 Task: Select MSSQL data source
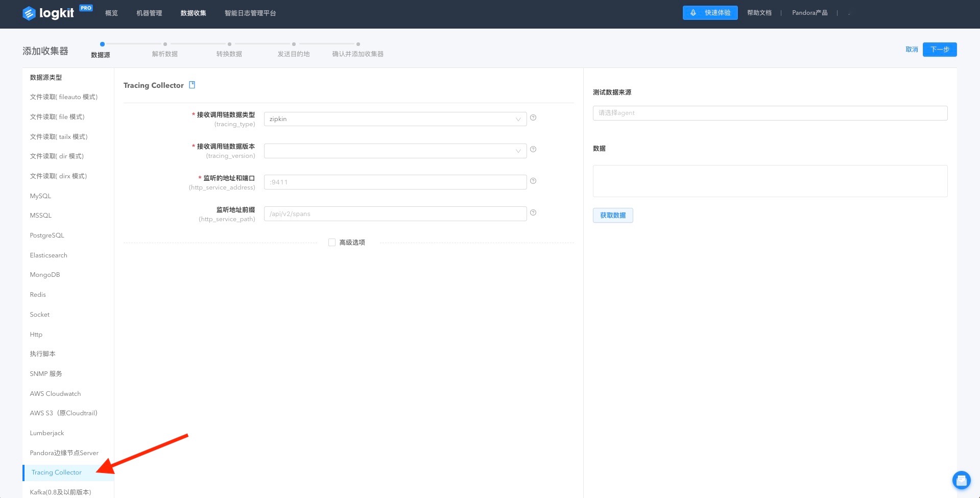[x=41, y=216]
